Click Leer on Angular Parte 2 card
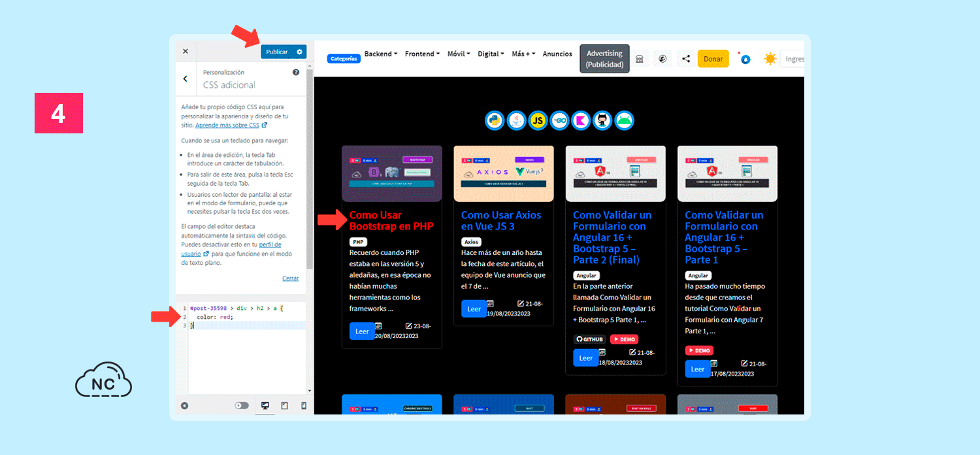 tap(585, 358)
